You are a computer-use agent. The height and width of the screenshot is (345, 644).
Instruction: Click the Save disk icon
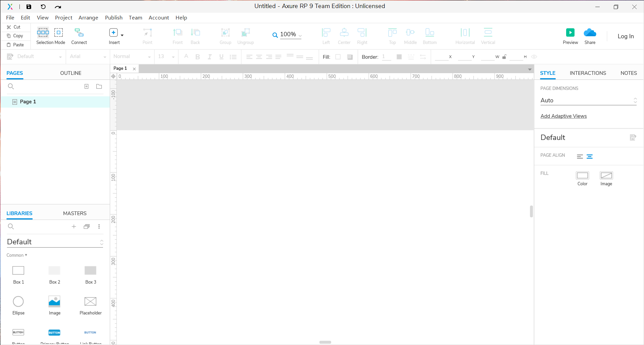click(x=29, y=7)
